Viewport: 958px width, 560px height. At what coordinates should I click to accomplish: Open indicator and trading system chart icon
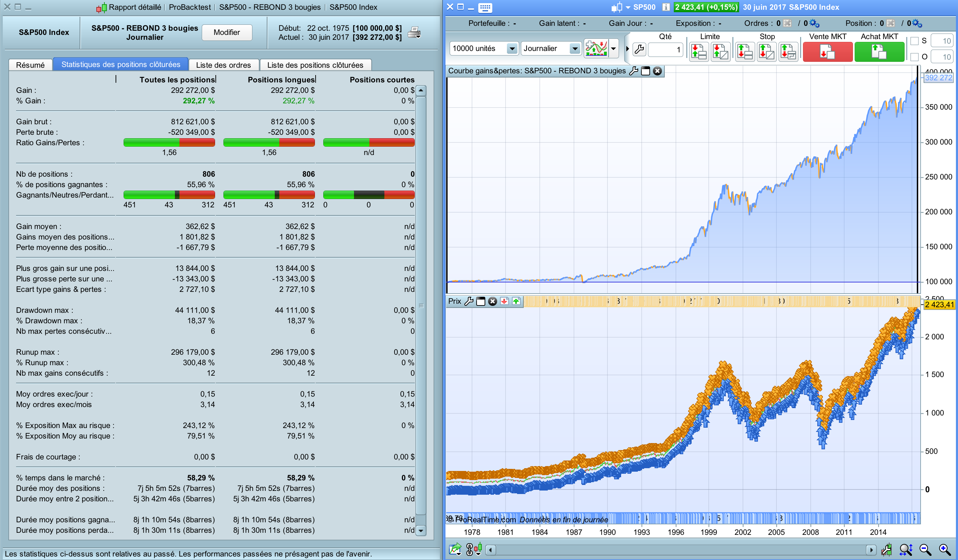point(596,49)
